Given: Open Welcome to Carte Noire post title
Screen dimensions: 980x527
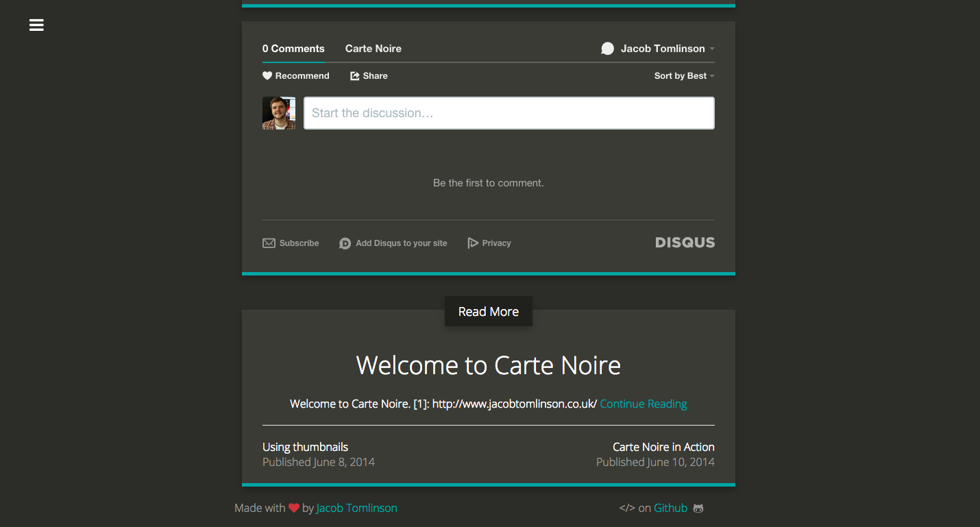Looking at the screenshot, I should coord(489,365).
